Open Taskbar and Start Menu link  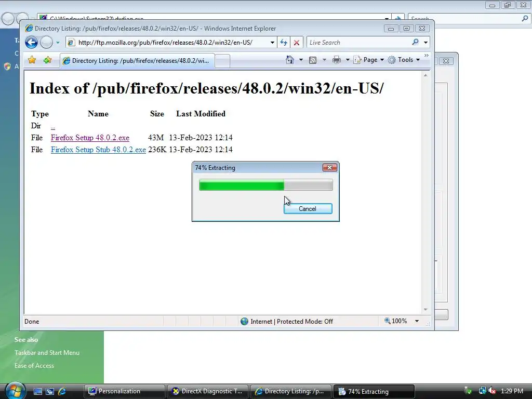click(47, 353)
